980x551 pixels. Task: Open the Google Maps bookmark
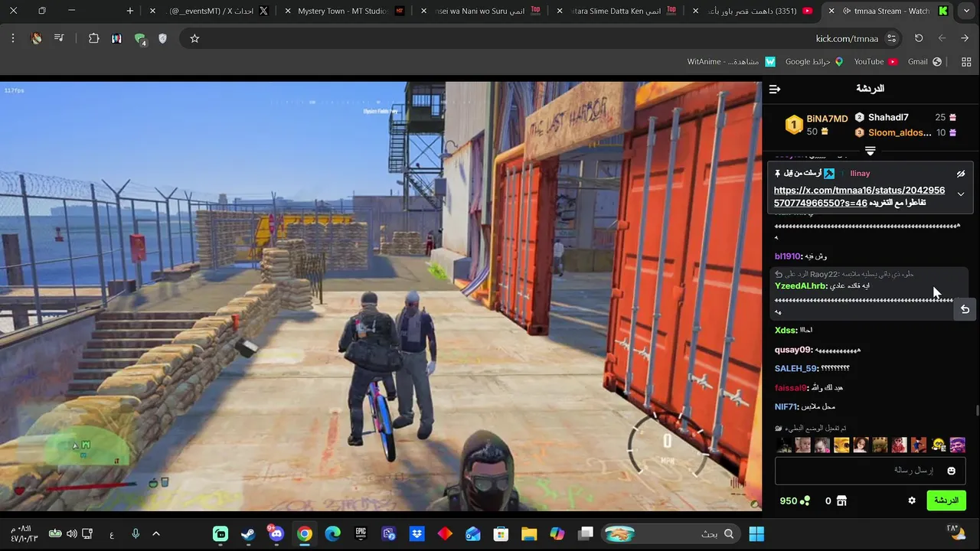(814, 62)
